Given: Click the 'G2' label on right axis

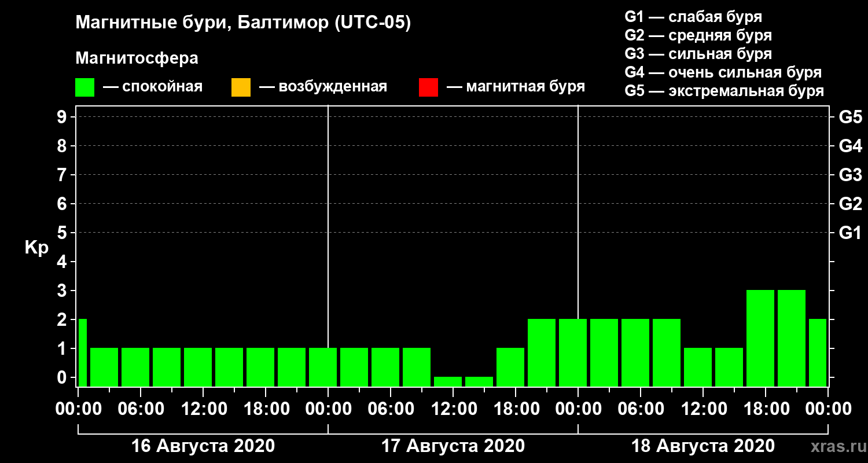Looking at the screenshot, I should 850,204.
